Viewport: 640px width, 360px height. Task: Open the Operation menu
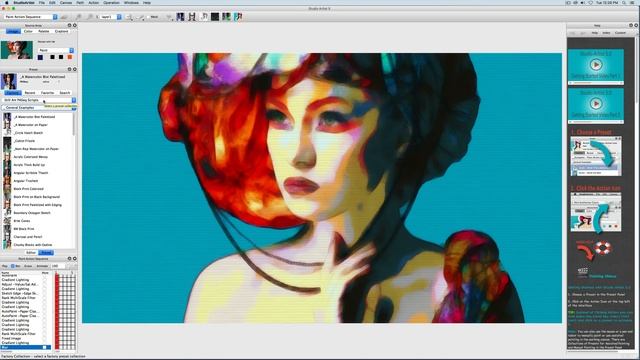[111, 2]
